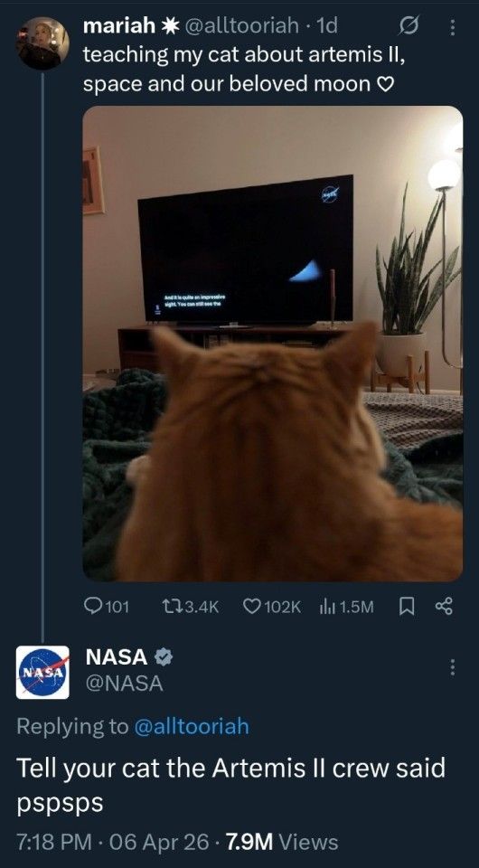
Task: Open the @NASA handle
Action: click(125, 684)
